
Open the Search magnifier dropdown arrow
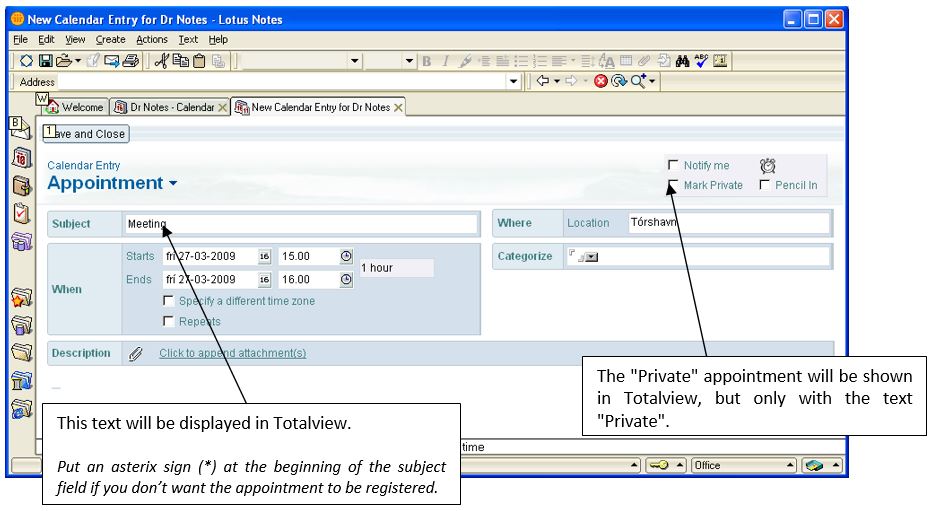652,81
